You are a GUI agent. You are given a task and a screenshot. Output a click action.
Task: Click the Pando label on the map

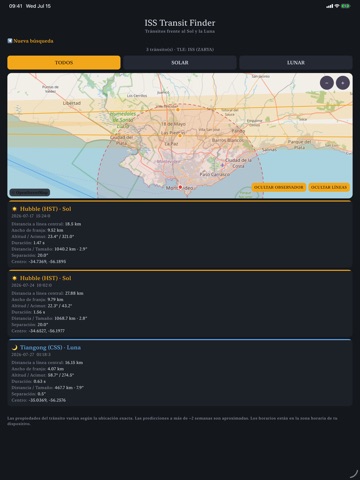[238, 131]
